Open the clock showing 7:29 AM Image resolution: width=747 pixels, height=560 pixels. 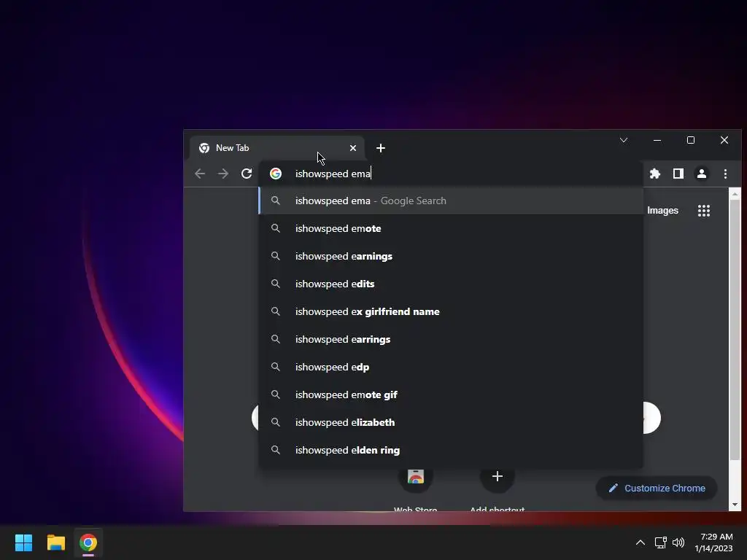click(x=713, y=542)
